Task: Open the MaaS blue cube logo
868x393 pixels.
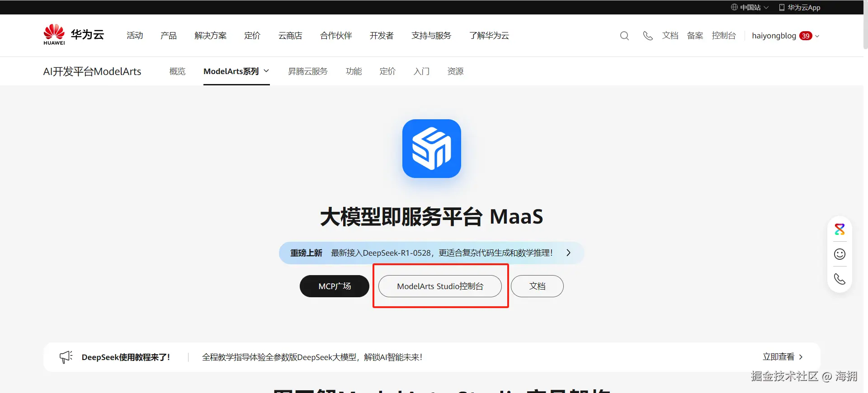Action: [432, 149]
